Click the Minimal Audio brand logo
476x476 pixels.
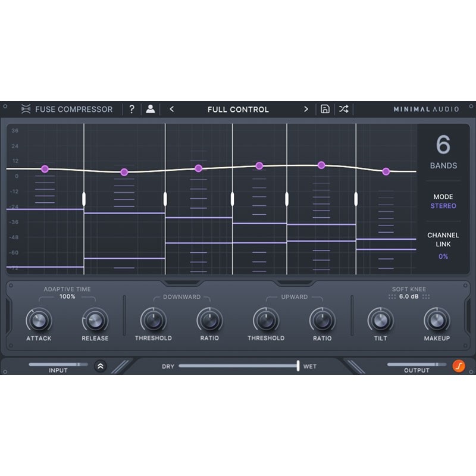[426, 109]
